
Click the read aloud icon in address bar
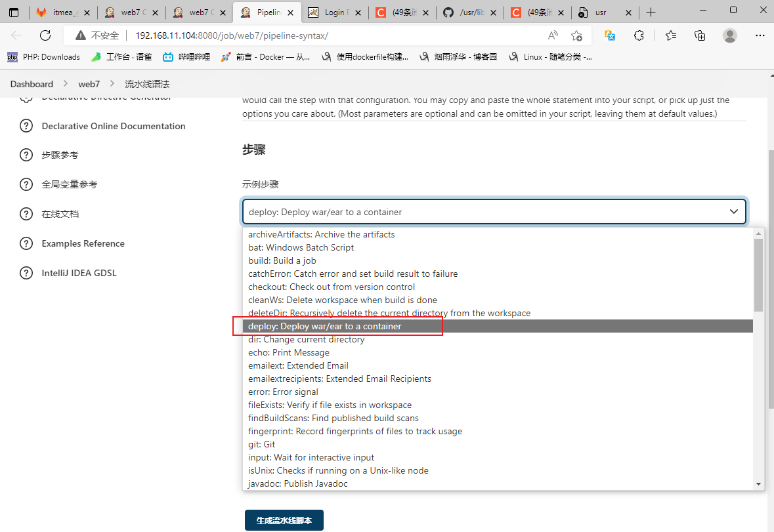pyautogui.click(x=553, y=35)
